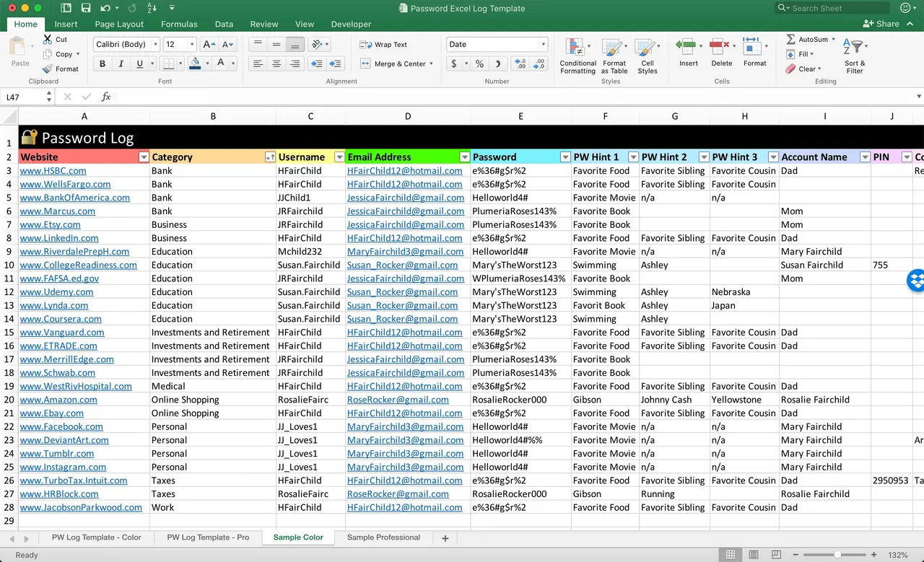Viewport: 924px width, 562px height.
Task: Click the Redo icon in title bar
Action: point(132,8)
